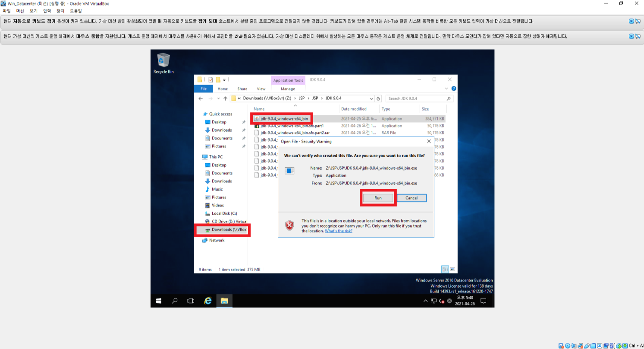Screen dimensions: 644x349
Task: Click the VirtualBox mouse integration status icon
Action: 619,346
